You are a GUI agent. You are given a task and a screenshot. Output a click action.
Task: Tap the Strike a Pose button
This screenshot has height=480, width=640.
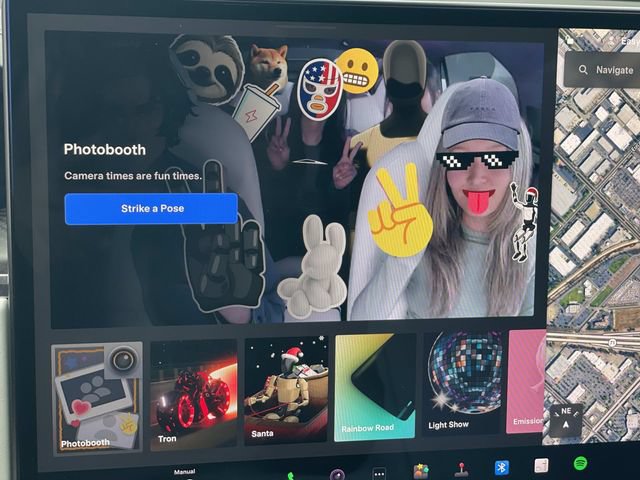(x=151, y=209)
